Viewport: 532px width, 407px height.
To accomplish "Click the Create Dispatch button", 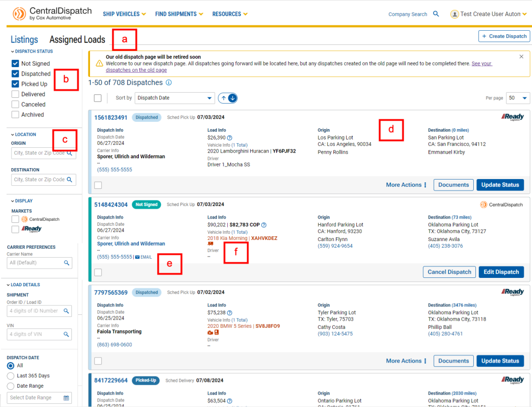I will (504, 36).
